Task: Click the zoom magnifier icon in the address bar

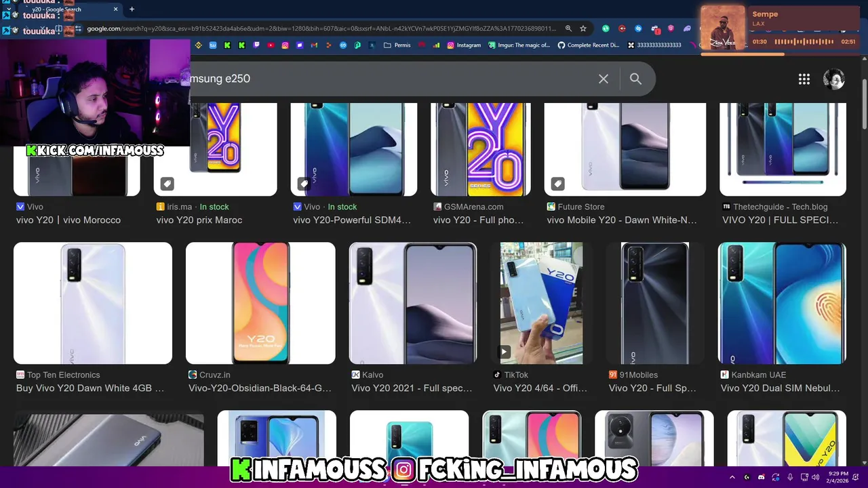Action: (568, 28)
